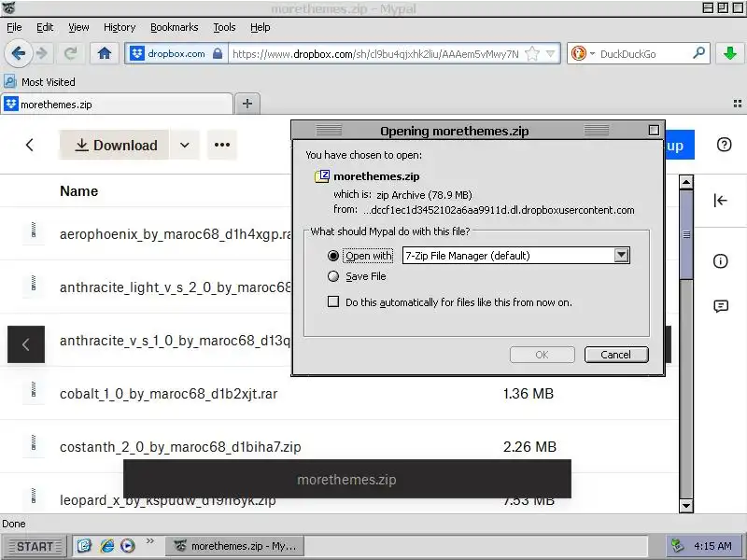Bookmark this page with the star icon
The image size is (747, 560).
[532, 54]
